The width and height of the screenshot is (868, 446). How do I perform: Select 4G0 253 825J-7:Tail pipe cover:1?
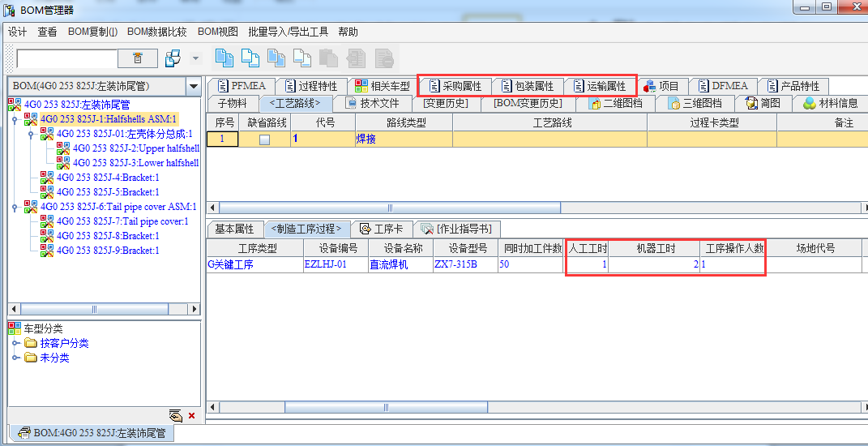coord(122,221)
